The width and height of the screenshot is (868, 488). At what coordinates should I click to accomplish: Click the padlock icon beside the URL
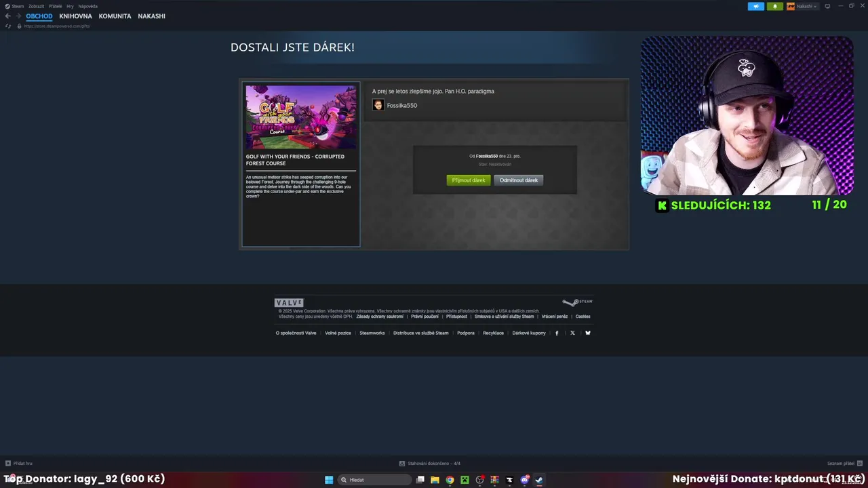pos(20,26)
